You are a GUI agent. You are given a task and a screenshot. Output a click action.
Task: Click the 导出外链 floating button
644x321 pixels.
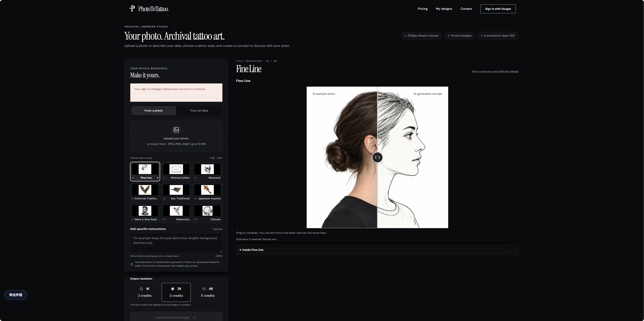(16, 295)
